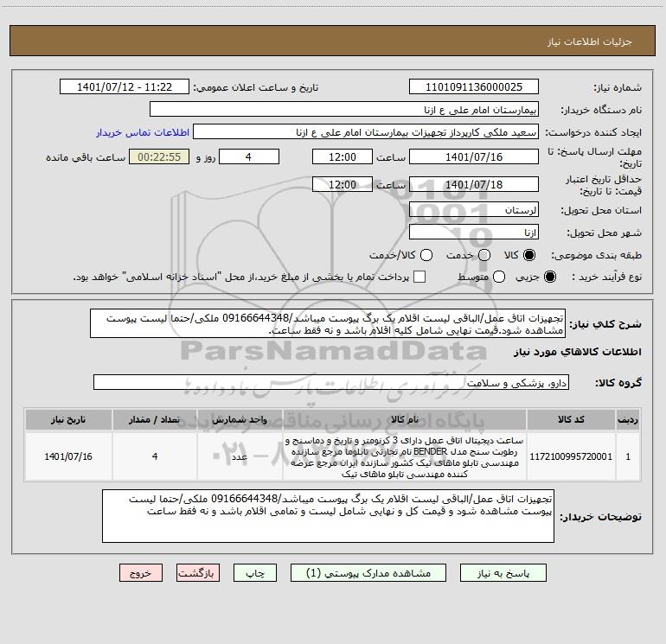666x644 pixels.
Task: Click the buyer name field بیمارستان امام علی ع ازنا
Action: coord(344,110)
